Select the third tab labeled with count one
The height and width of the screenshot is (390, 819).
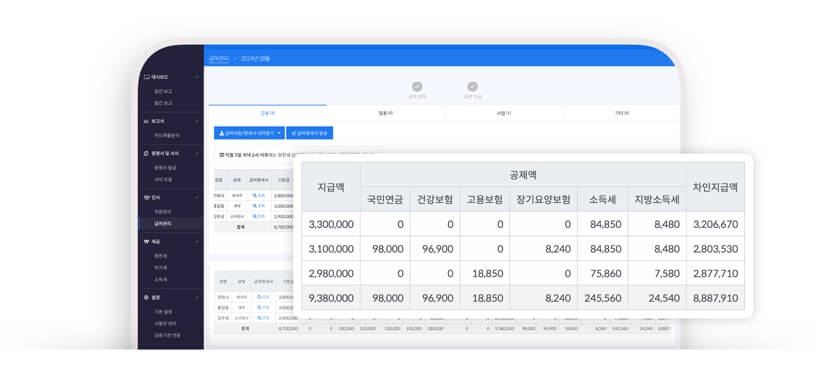tap(504, 113)
